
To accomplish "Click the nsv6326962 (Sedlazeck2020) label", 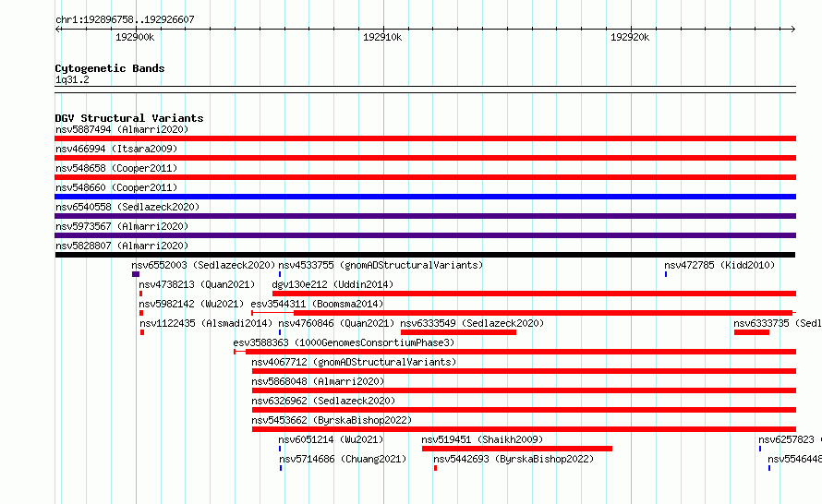I will tap(323, 401).
